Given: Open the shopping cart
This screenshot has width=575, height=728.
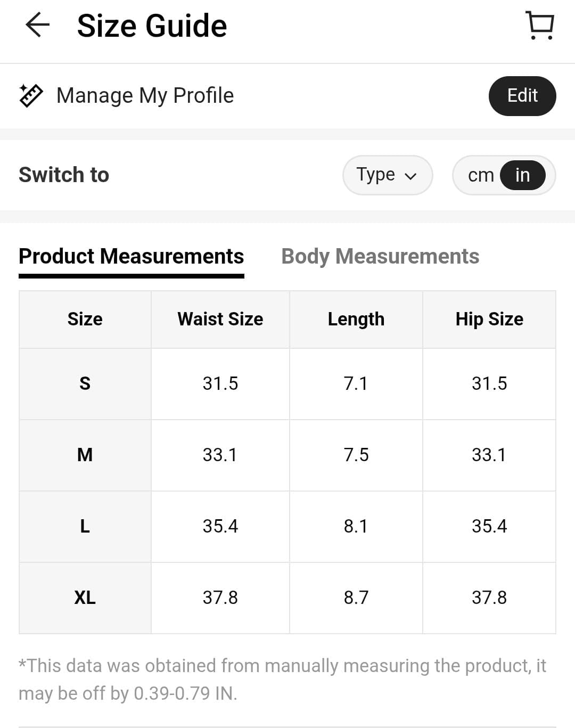Looking at the screenshot, I should [540, 26].
